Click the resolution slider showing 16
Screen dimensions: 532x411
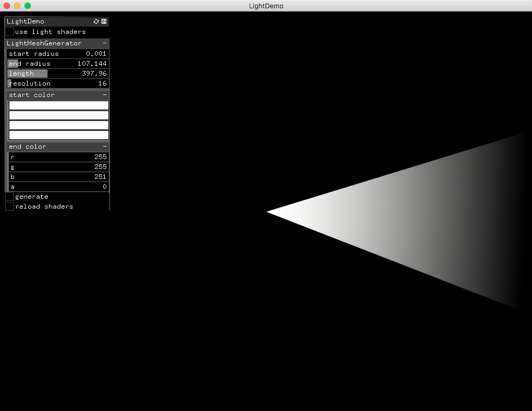(57, 83)
